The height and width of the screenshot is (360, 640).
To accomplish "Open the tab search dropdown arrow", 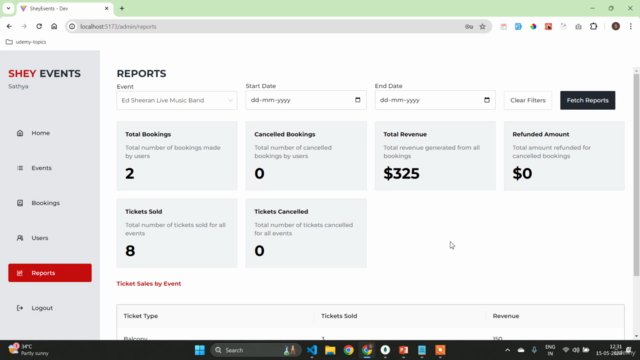I will [x=8, y=8].
